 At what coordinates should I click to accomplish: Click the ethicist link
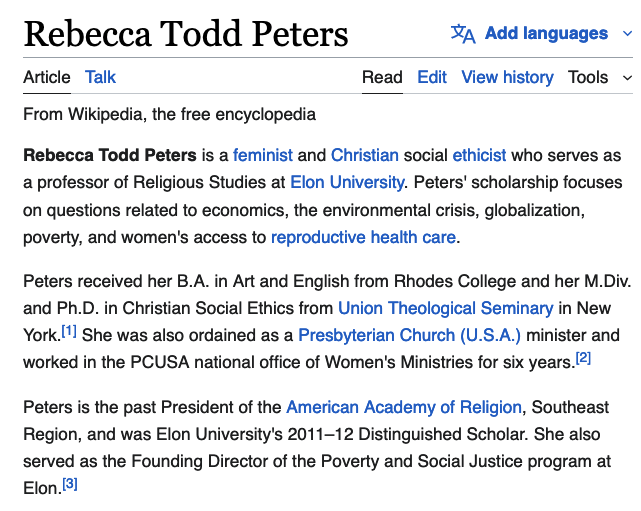[479, 155]
